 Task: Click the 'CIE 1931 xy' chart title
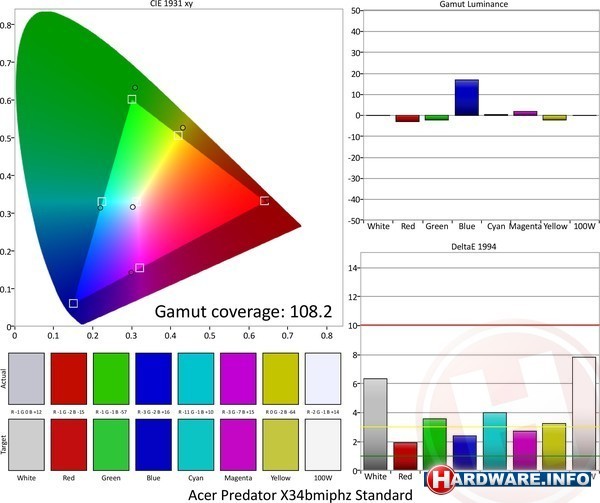click(x=171, y=4)
